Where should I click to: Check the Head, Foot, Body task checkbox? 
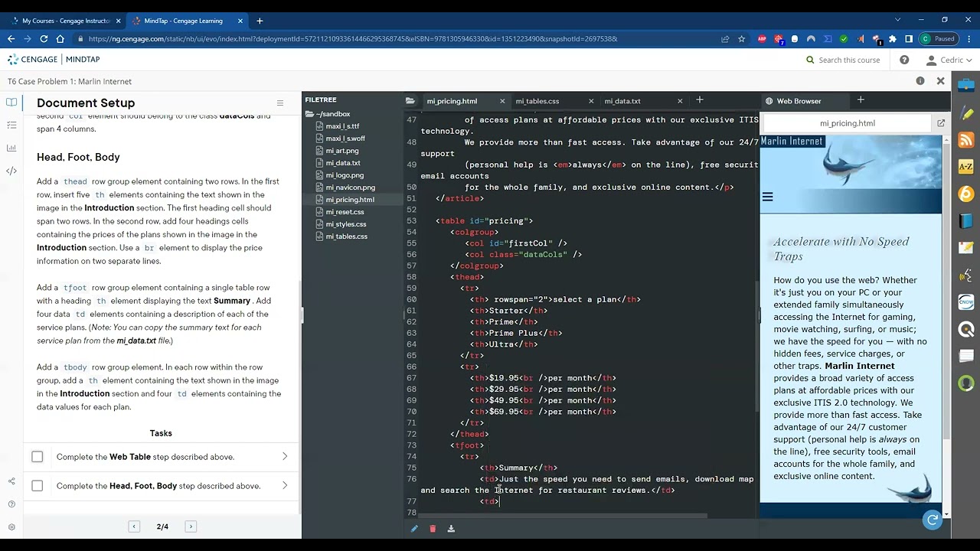(37, 486)
